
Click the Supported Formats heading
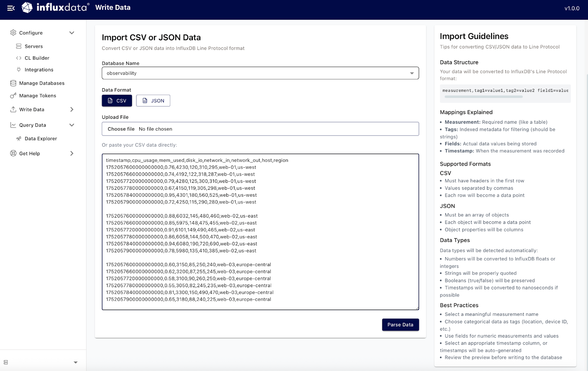465,164
